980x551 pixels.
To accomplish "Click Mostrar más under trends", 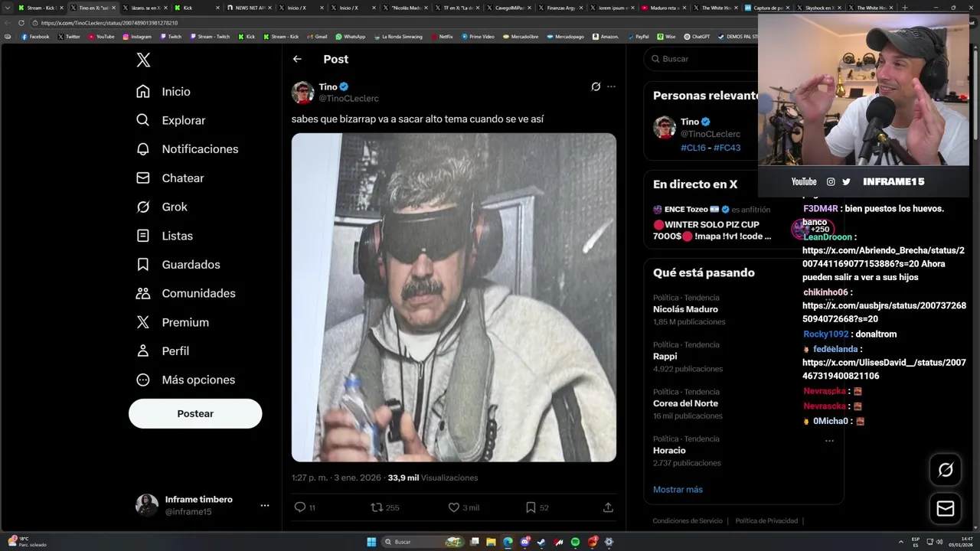I will click(x=678, y=490).
